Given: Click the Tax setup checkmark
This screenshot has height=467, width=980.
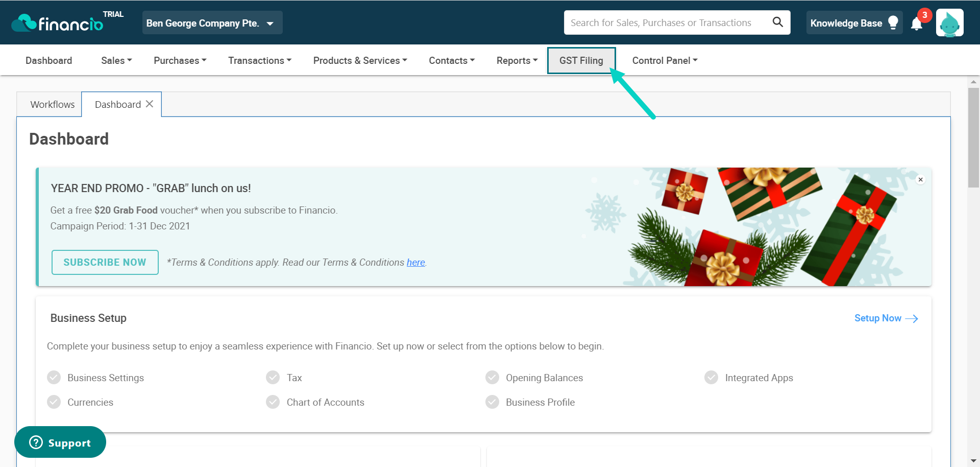Looking at the screenshot, I should 273,378.
